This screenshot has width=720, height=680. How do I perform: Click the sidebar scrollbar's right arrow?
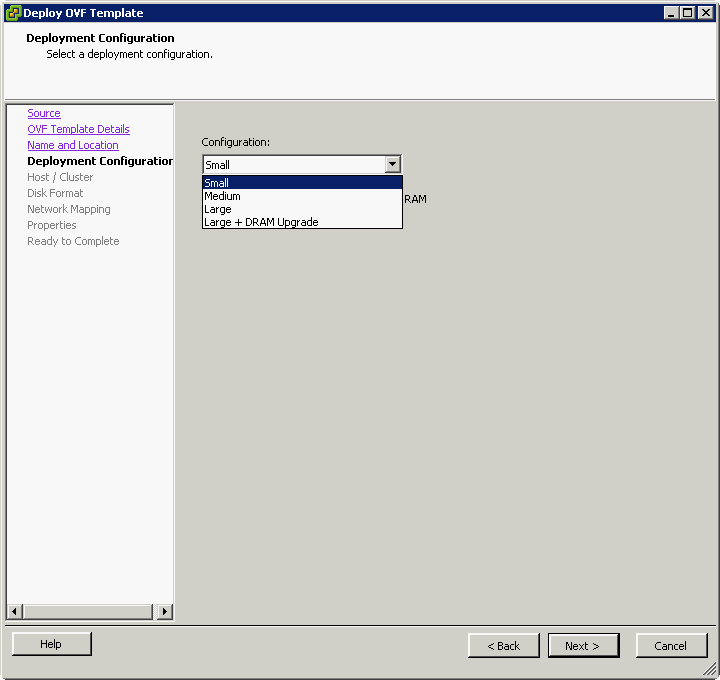(165, 611)
